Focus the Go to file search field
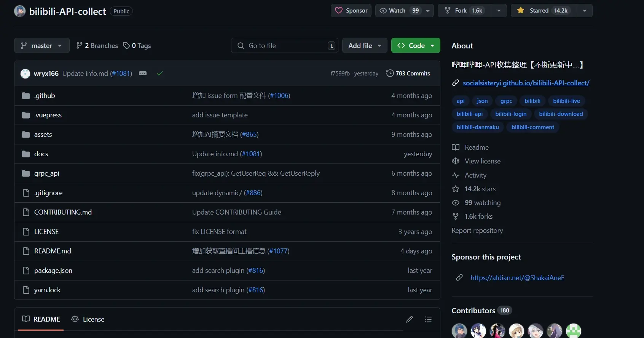The height and width of the screenshot is (338, 644). point(284,45)
